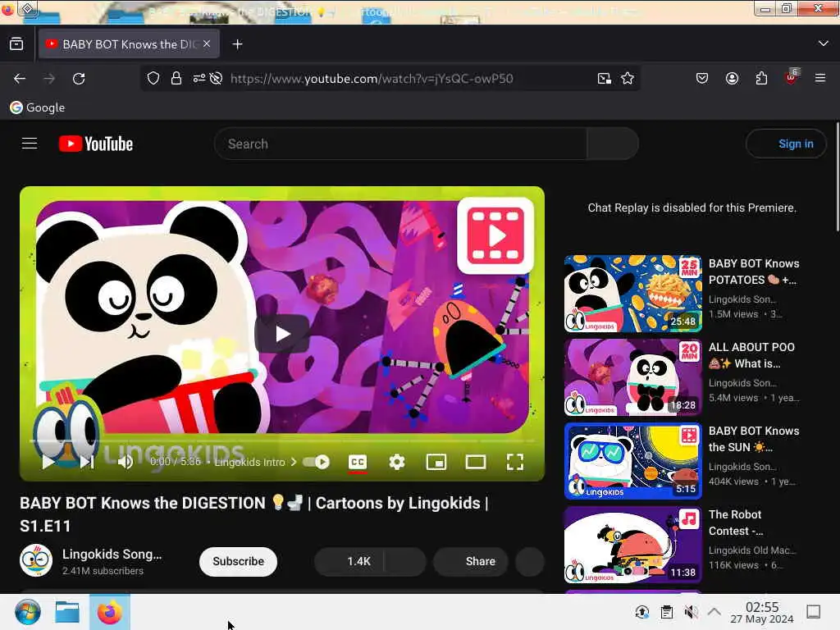840x630 pixels.
Task: Click the page vertical scrollbar
Action: (838, 177)
